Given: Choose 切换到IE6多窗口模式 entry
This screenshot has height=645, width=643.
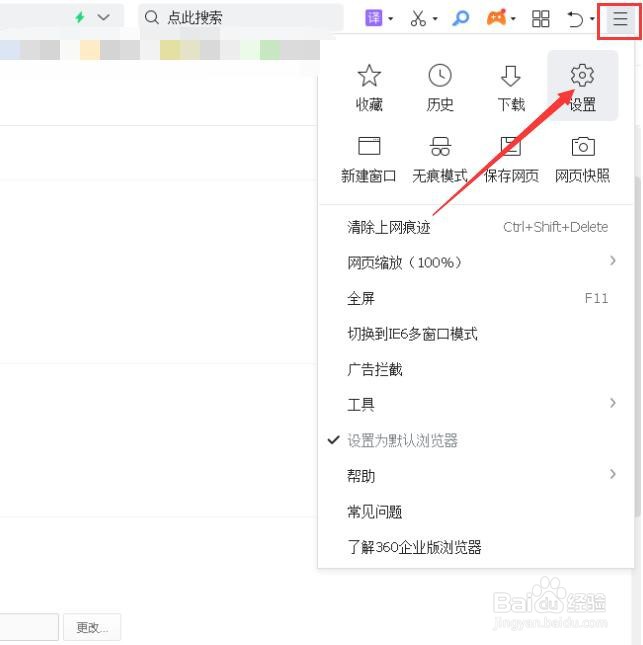Looking at the screenshot, I should point(476,334).
